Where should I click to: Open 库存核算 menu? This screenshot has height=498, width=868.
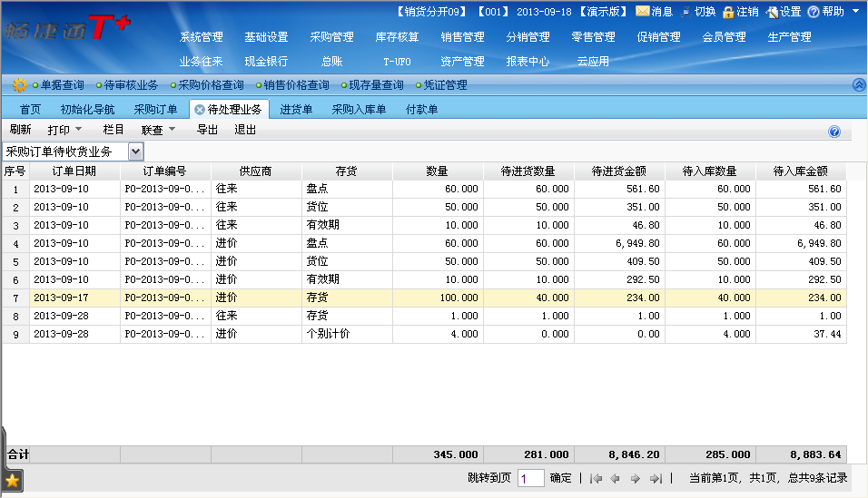(x=397, y=37)
